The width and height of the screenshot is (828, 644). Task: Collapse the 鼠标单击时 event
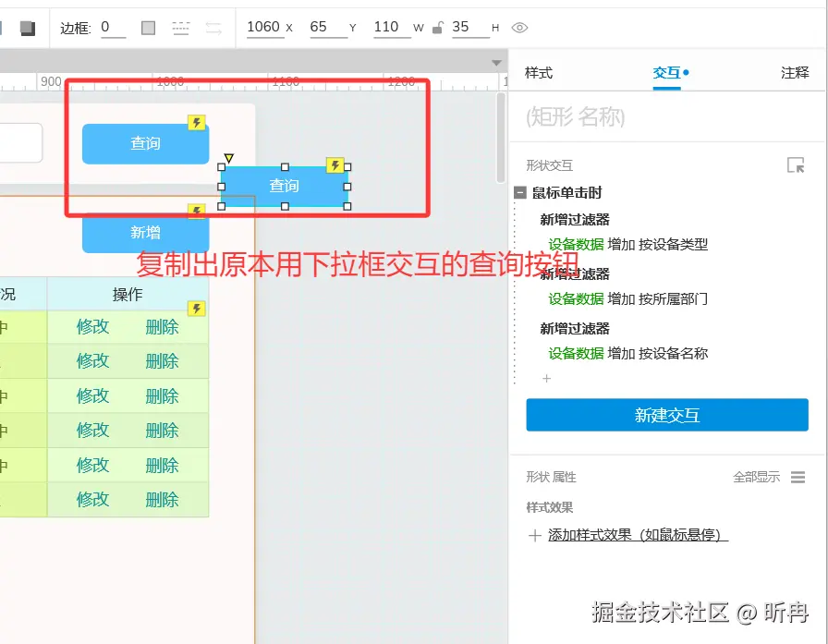(520, 193)
